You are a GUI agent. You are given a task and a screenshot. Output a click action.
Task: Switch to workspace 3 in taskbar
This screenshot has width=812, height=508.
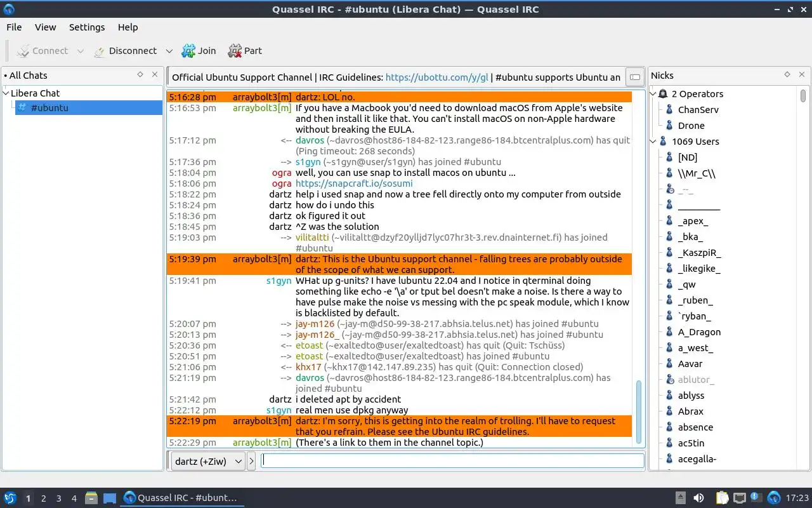pyautogui.click(x=58, y=498)
